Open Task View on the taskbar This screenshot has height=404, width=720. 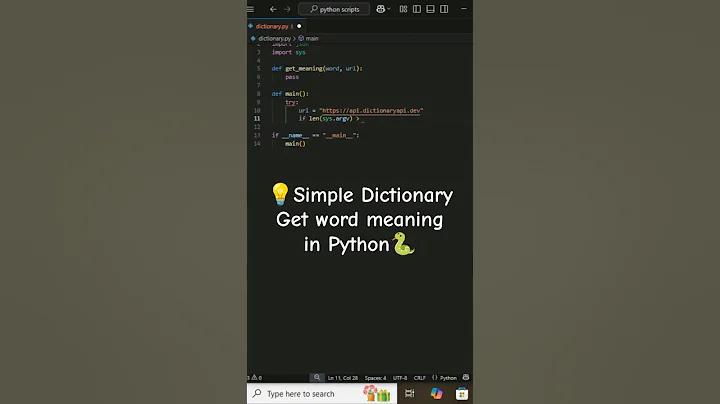(x=409, y=393)
